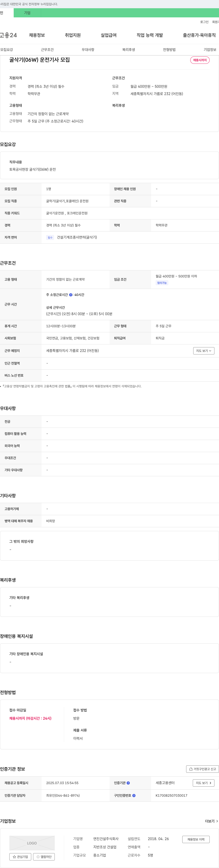Jump to 복리후생 section tab
The image size is (219, 868).
click(128, 50)
